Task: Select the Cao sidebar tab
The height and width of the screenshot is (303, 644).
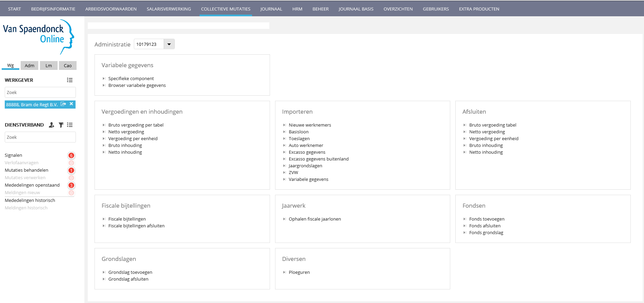Action: pyautogui.click(x=68, y=65)
